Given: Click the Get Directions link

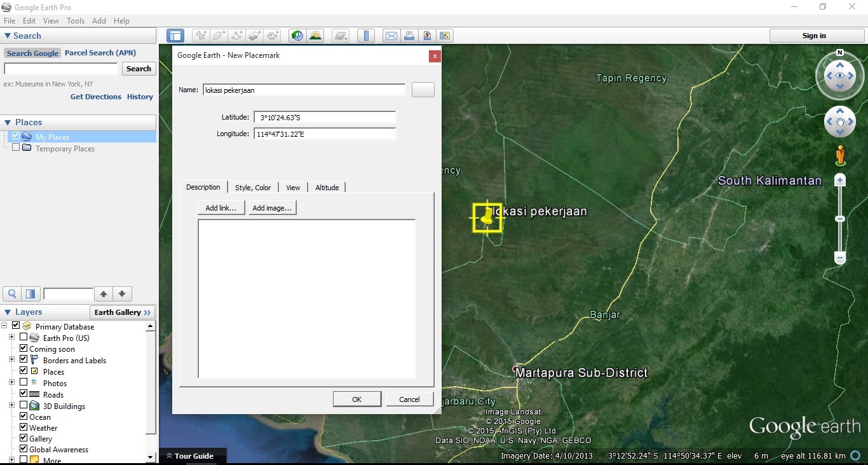Looking at the screenshot, I should [x=96, y=97].
